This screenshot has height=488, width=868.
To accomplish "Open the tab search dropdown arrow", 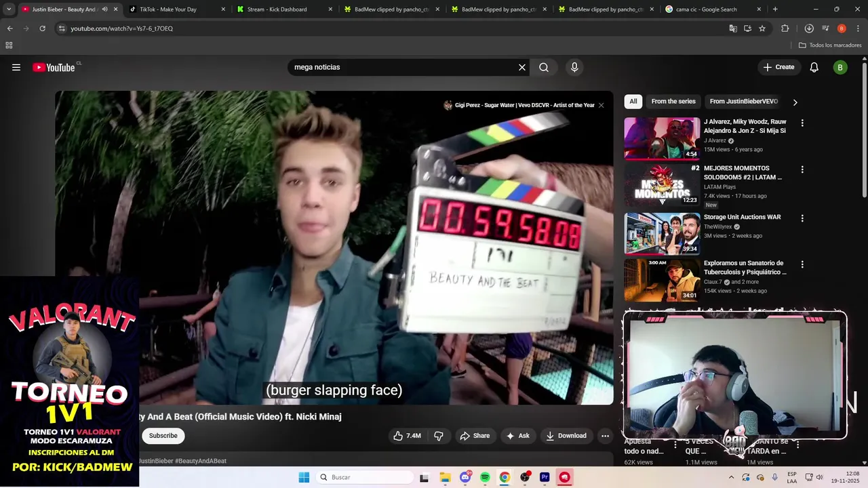I will 9,9.
